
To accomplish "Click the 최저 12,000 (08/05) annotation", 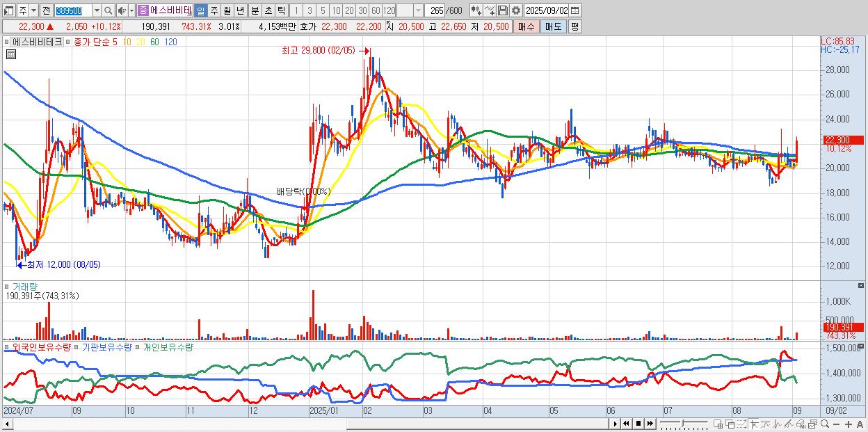I will [x=63, y=264].
